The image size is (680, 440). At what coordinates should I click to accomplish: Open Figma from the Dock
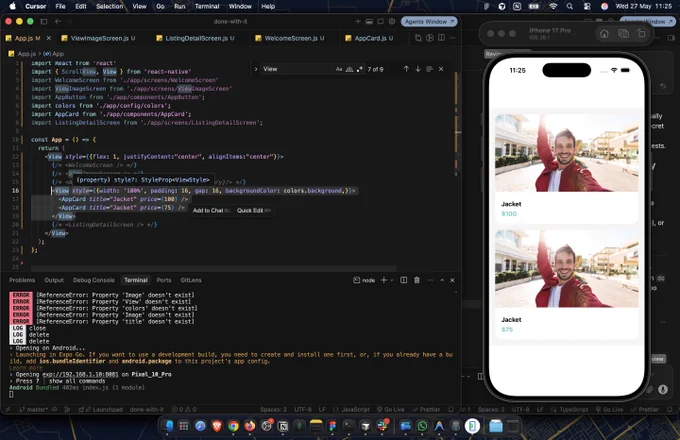pyautogui.click(x=332, y=426)
